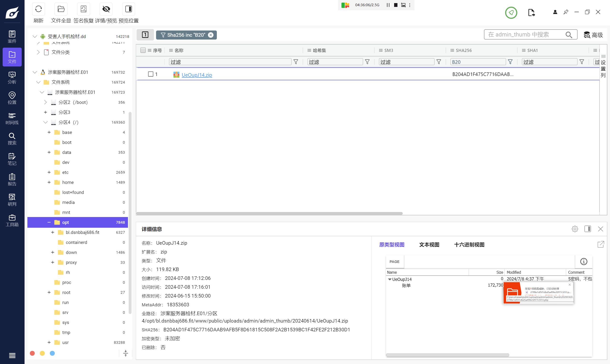Open the 案件 sidebar section
Viewport: 610px width, 364px height.
click(x=12, y=37)
